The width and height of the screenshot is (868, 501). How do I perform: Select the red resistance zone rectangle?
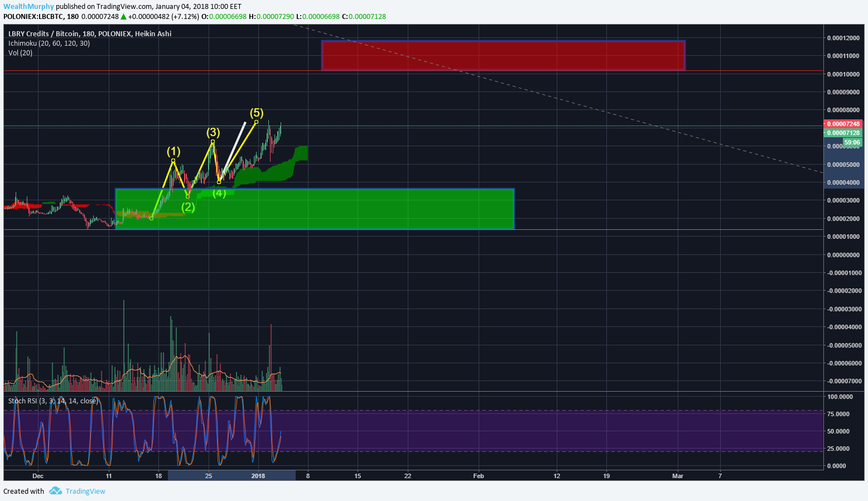click(503, 55)
